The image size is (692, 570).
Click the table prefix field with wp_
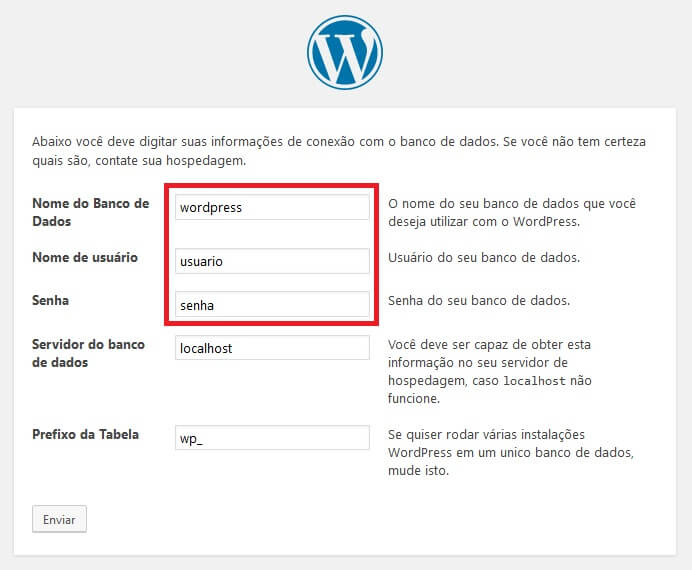point(272,438)
